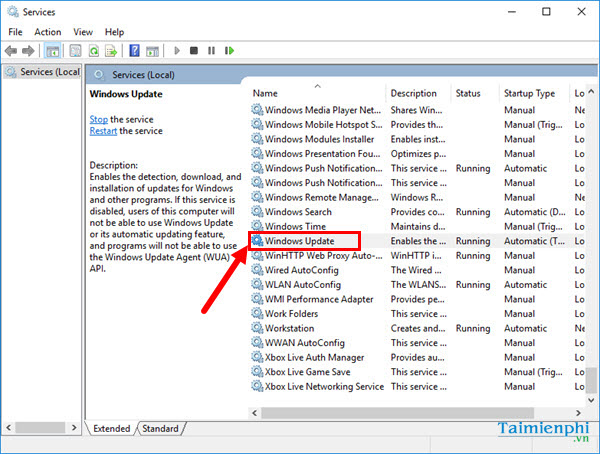The width and height of the screenshot is (600, 454).
Task: Click gear icon next to Work Folders
Action: pos(257,314)
